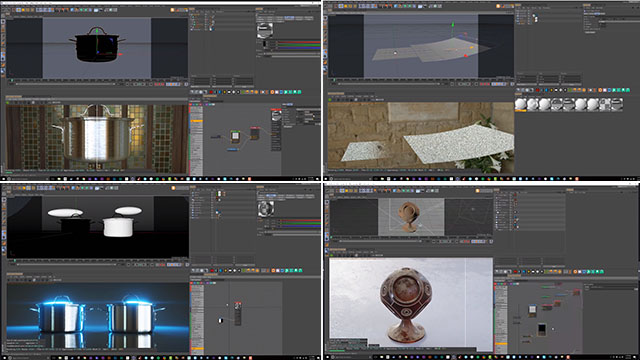This screenshot has height=360, width=640.
Task: Click timeline scrubber bar under ornament wireframe viewport
Action: (380, 241)
